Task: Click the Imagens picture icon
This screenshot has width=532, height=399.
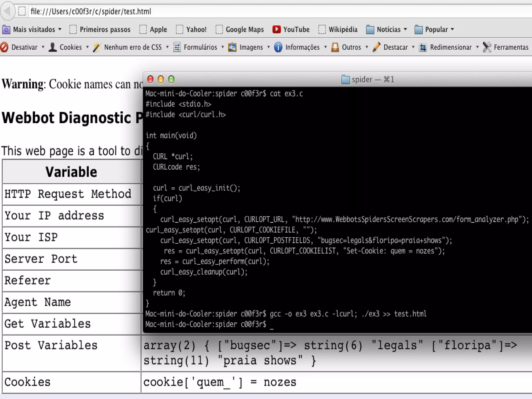Action: tap(232, 47)
